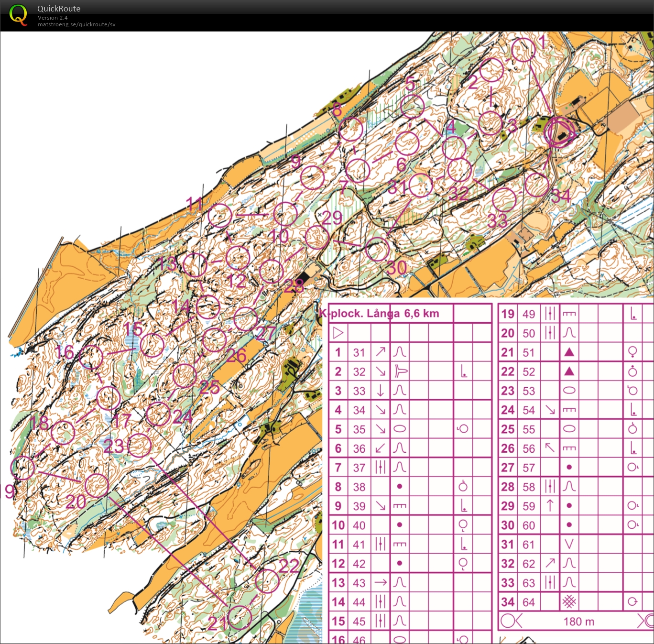This screenshot has height=644, width=654.
Task: Click control code '42' in the table
Action: [360, 564]
